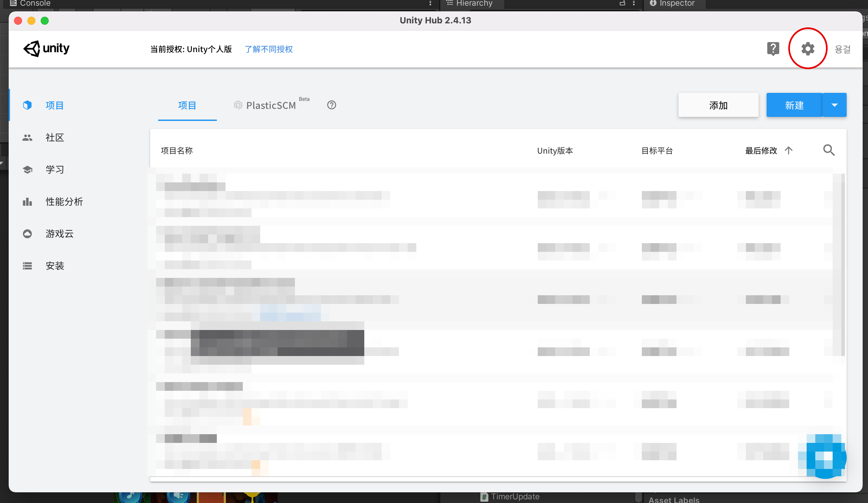Click the search magnifier icon in projects list
This screenshot has width=868, height=503.
[829, 150]
